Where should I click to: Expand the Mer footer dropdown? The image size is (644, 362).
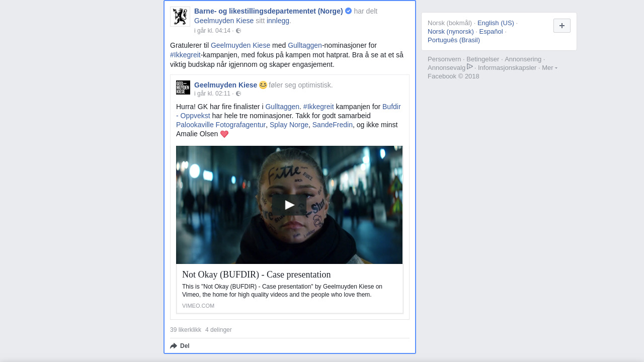coord(549,68)
